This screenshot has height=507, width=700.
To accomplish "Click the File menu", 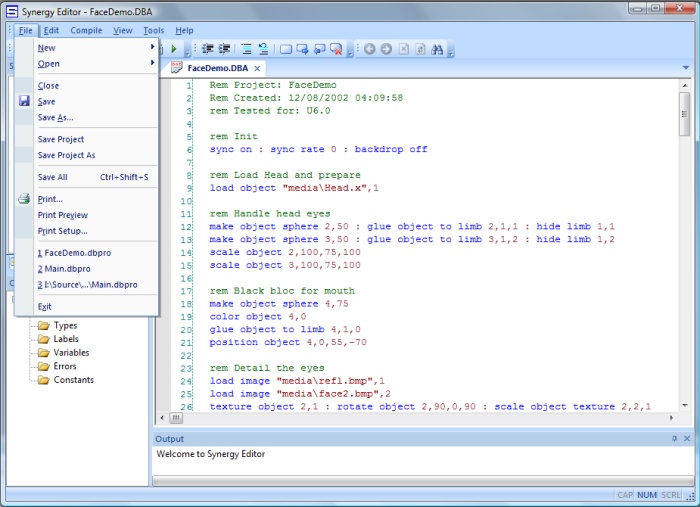I will [25, 30].
